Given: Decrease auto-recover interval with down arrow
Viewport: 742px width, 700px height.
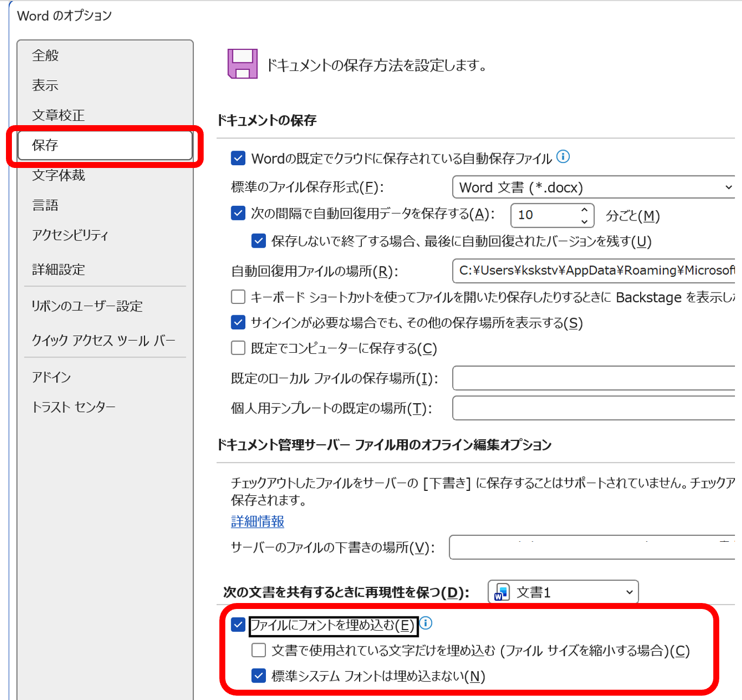Looking at the screenshot, I should 584,221.
